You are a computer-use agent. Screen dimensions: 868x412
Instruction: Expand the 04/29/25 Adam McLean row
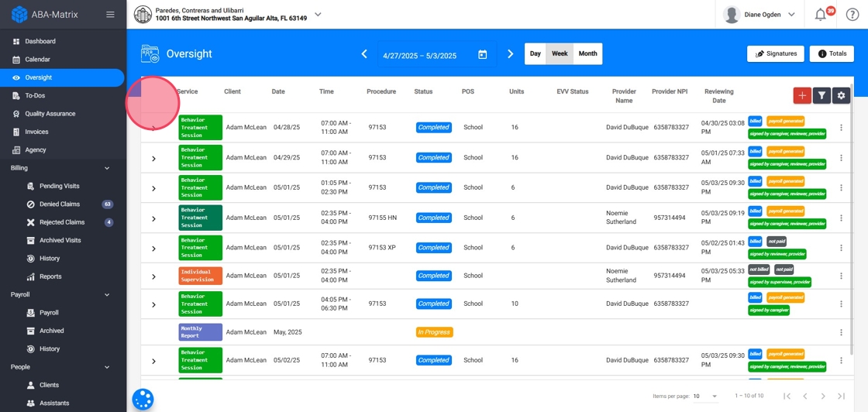click(x=153, y=158)
